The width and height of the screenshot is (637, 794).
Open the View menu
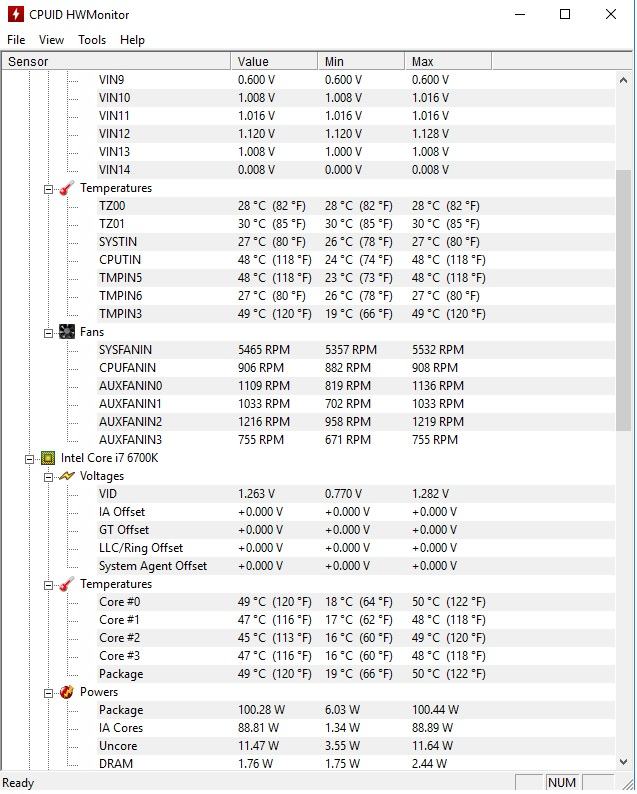click(x=51, y=40)
